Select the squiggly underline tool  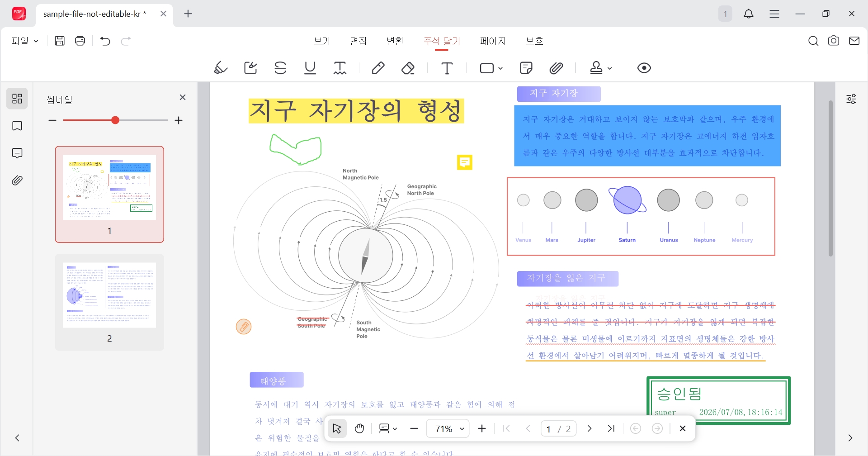tap(340, 68)
